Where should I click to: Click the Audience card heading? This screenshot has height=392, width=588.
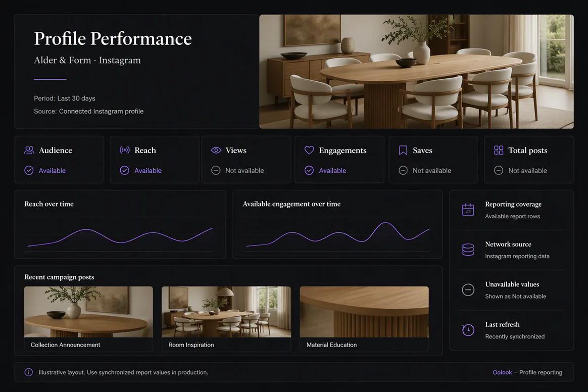pos(56,150)
